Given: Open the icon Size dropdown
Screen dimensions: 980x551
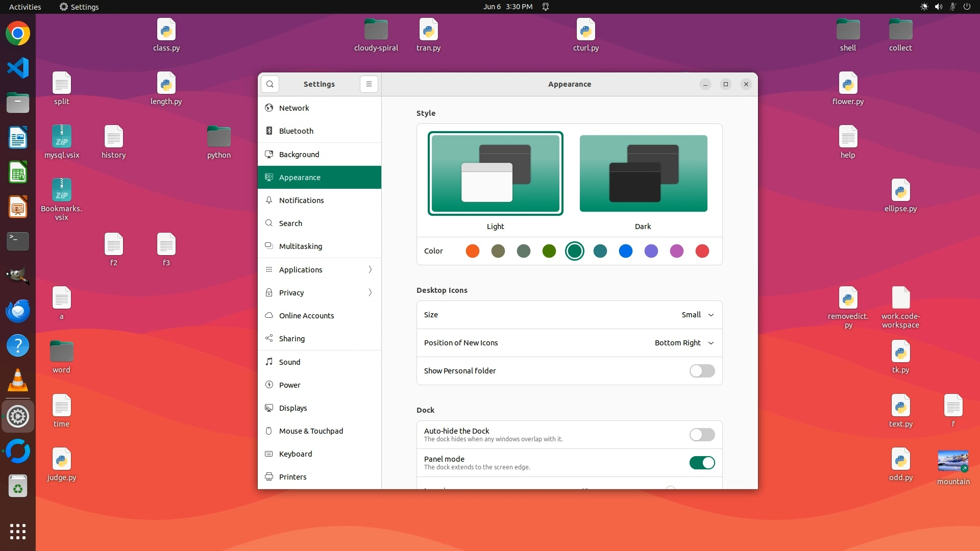Looking at the screenshot, I should pos(697,315).
